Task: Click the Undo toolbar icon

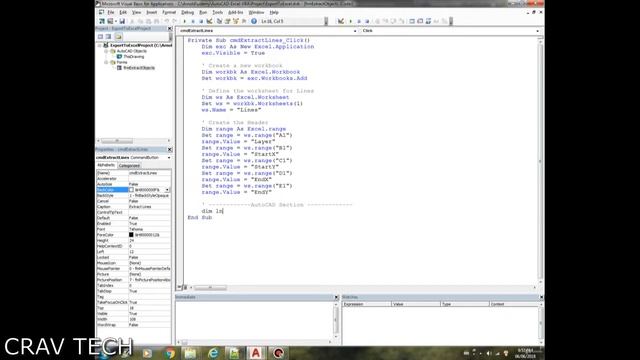Action: [167, 21]
